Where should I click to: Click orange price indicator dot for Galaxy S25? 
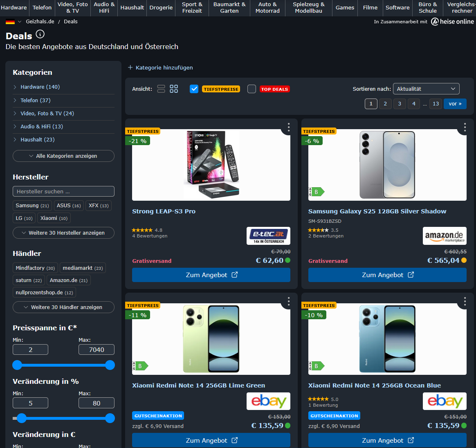click(464, 260)
